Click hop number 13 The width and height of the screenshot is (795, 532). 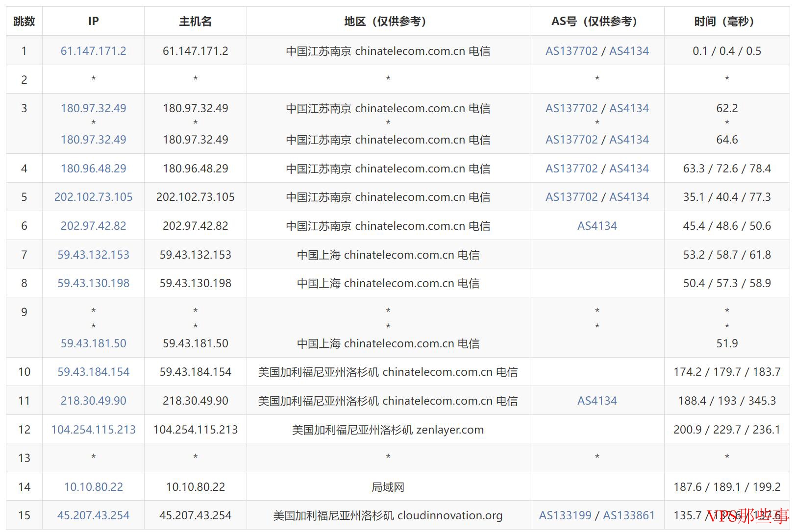pyautogui.click(x=24, y=458)
